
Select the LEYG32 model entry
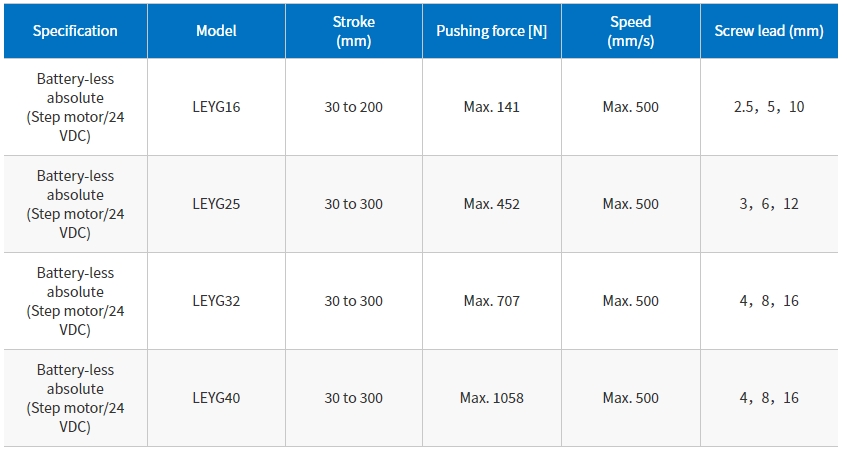(216, 301)
